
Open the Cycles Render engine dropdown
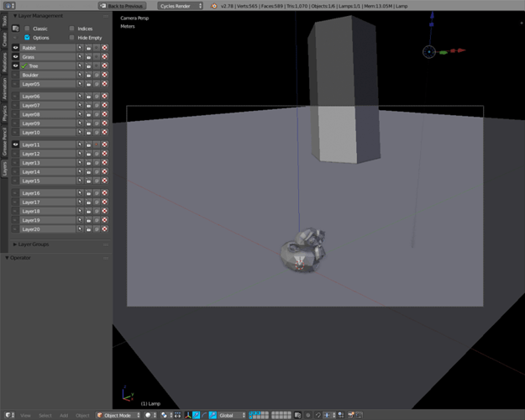point(181,6)
